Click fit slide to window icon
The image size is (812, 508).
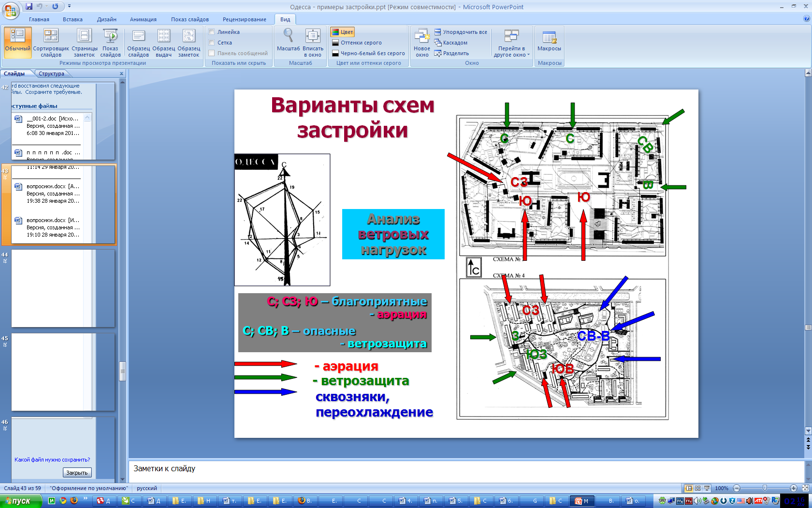[805, 488]
